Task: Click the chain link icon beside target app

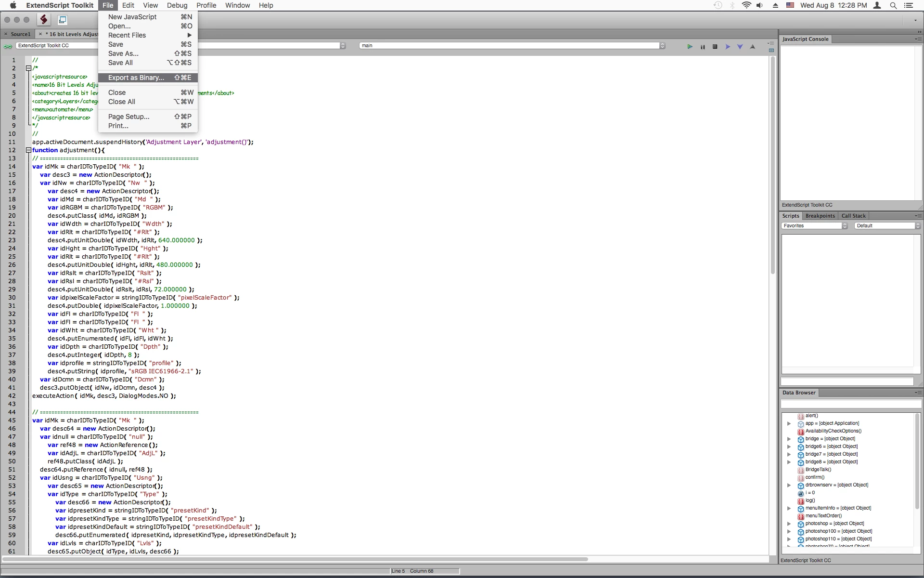Action: [x=8, y=46]
